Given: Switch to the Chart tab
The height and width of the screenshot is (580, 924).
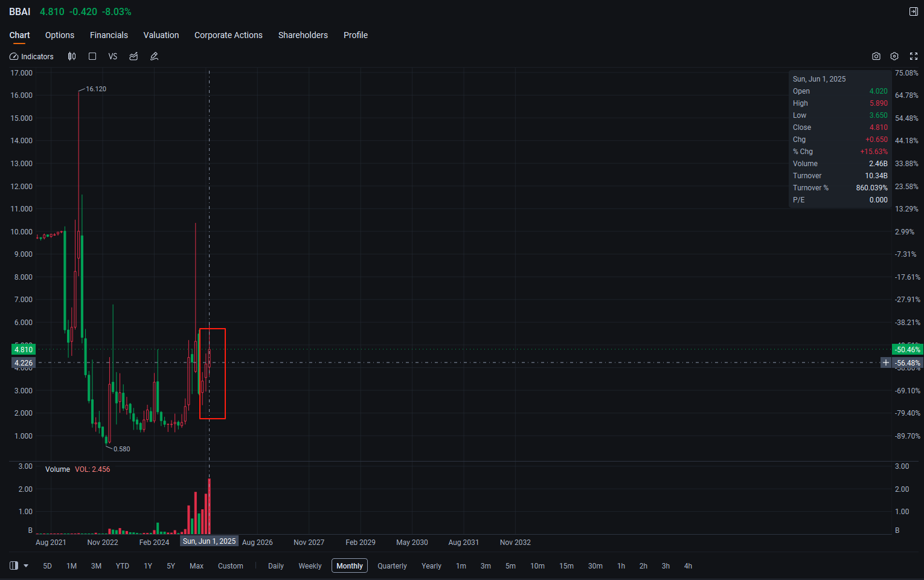Looking at the screenshot, I should tap(19, 35).
